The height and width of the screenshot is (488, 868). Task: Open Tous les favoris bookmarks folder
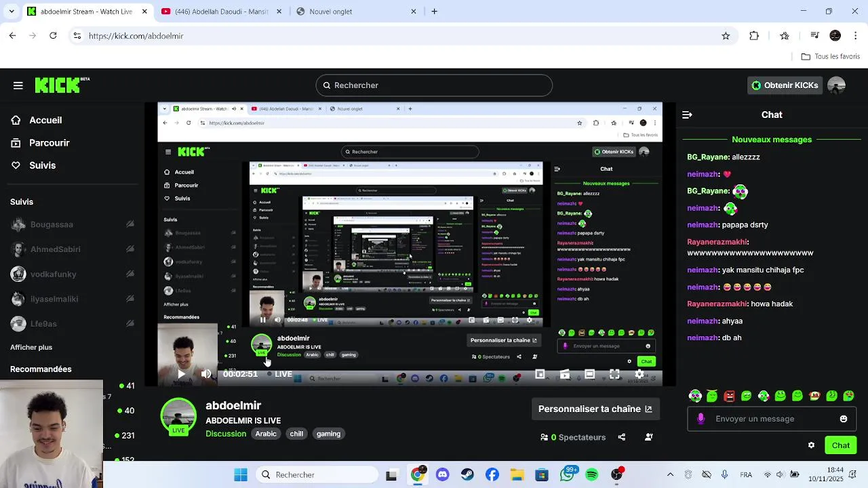(831, 57)
